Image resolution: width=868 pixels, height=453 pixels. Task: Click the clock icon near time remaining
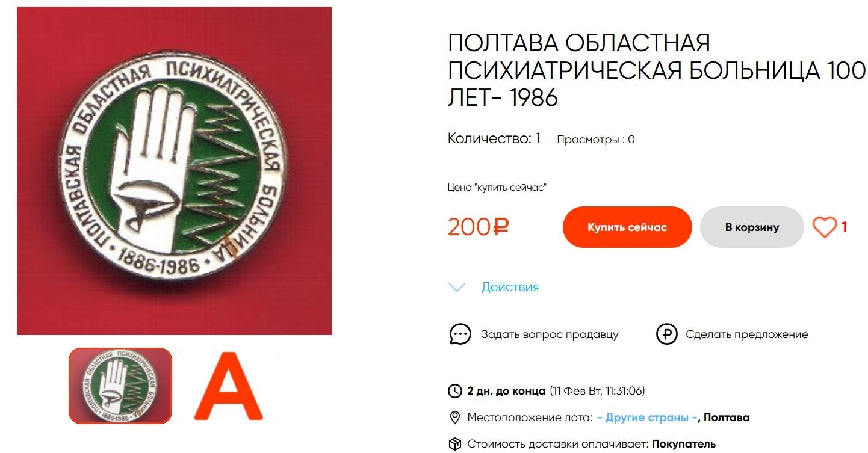[x=455, y=392]
